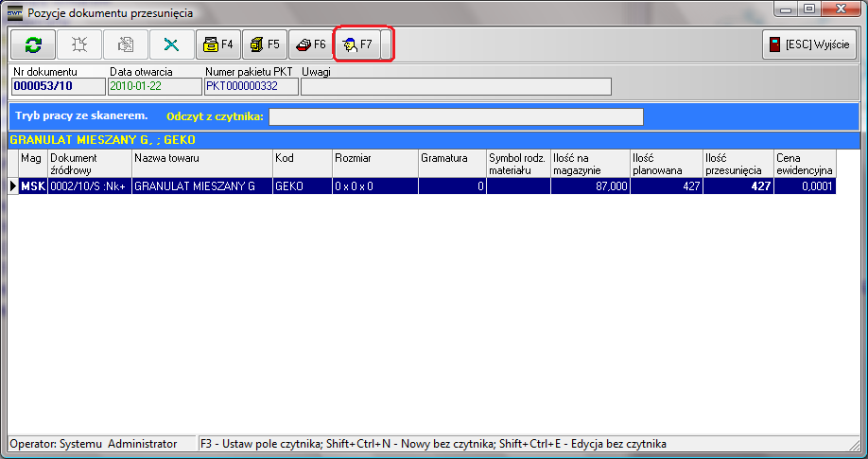The image size is (868, 459).
Task: Click the Nazwa towaru column header
Action: click(x=202, y=163)
